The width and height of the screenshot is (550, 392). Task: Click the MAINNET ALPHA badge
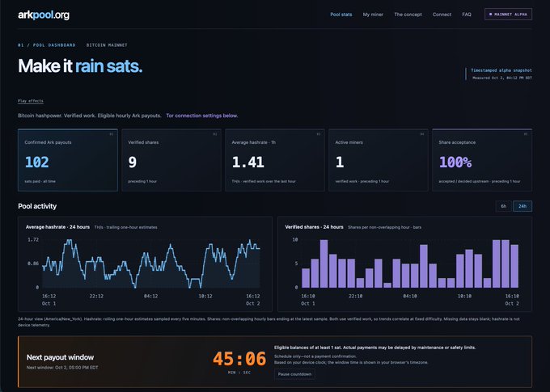click(x=508, y=15)
